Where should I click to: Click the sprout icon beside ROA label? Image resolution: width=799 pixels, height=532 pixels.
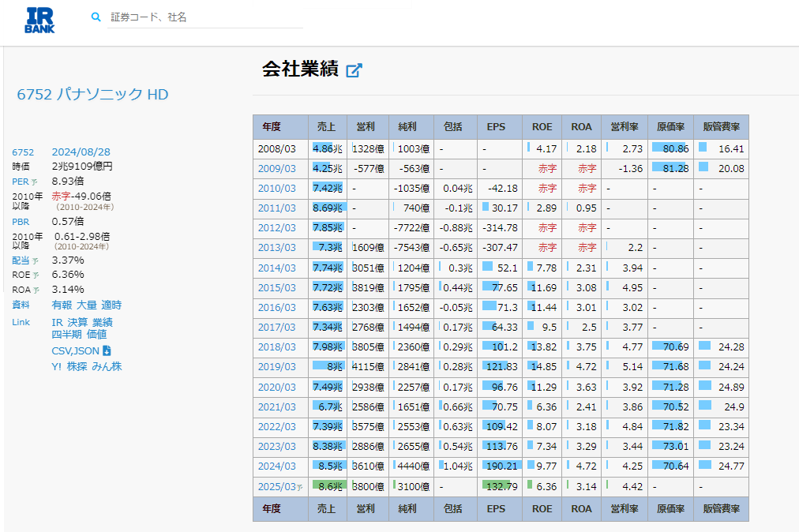point(36,290)
